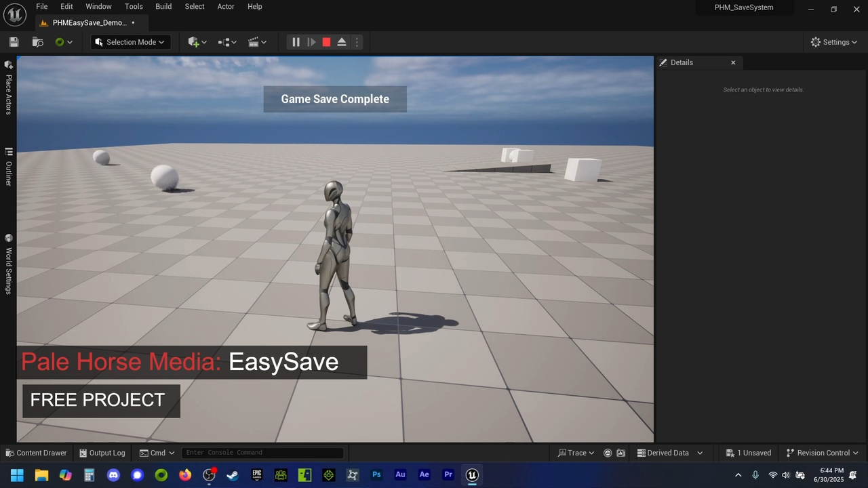The width and height of the screenshot is (868, 488).
Task: Click the trace statistics round icon
Action: (608, 453)
